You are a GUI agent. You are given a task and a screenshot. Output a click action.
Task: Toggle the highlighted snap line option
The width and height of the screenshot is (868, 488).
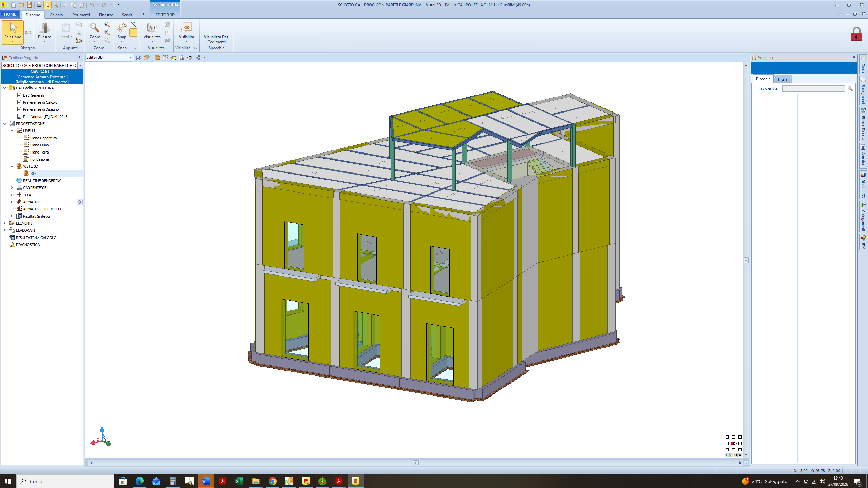[x=133, y=33]
